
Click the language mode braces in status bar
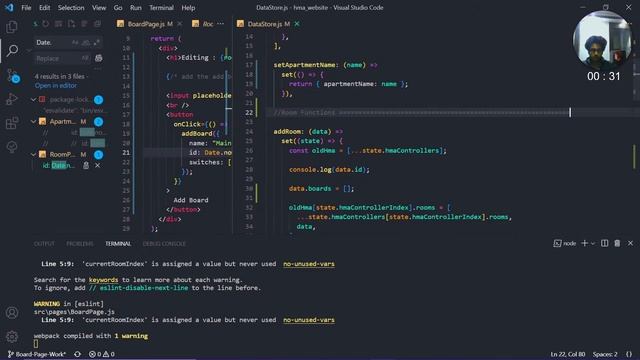click(629, 354)
